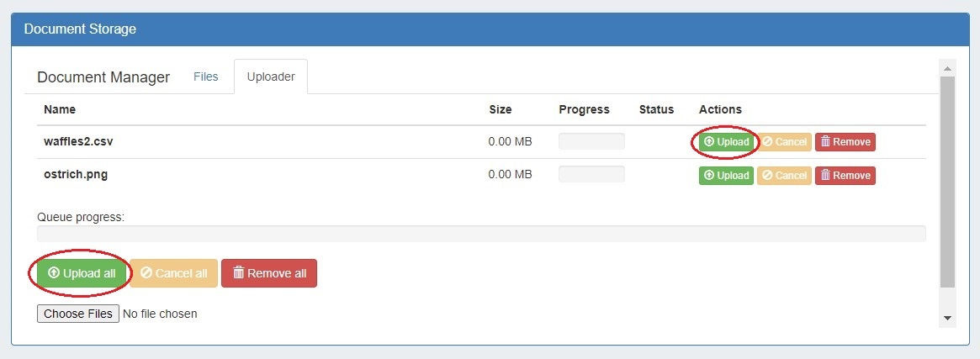The image size is (980, 359).
Task: Click the ostrich.png progress bar
Action: [591, 175]
